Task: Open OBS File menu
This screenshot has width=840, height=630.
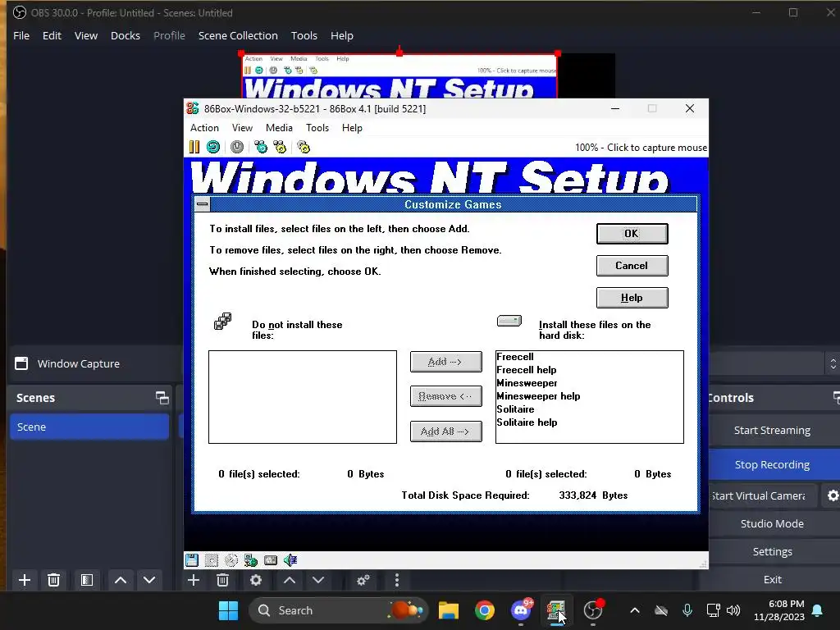Action: tap(21, 35)
